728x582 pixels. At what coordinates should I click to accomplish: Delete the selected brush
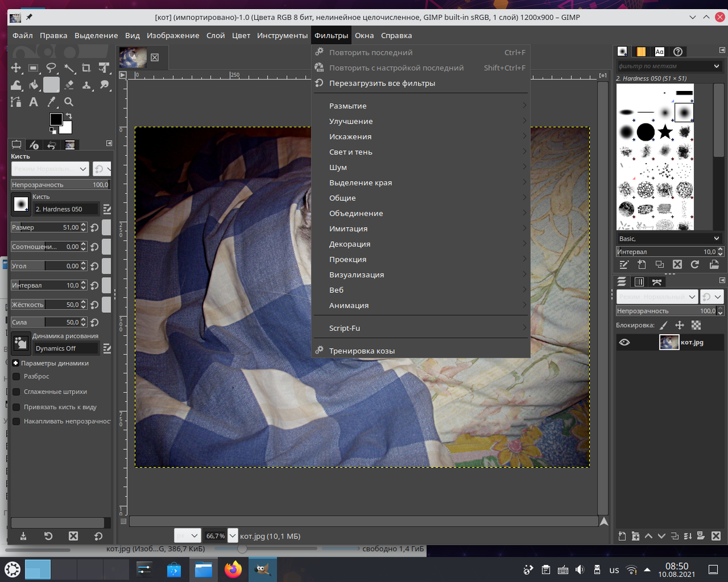(677, 264)
